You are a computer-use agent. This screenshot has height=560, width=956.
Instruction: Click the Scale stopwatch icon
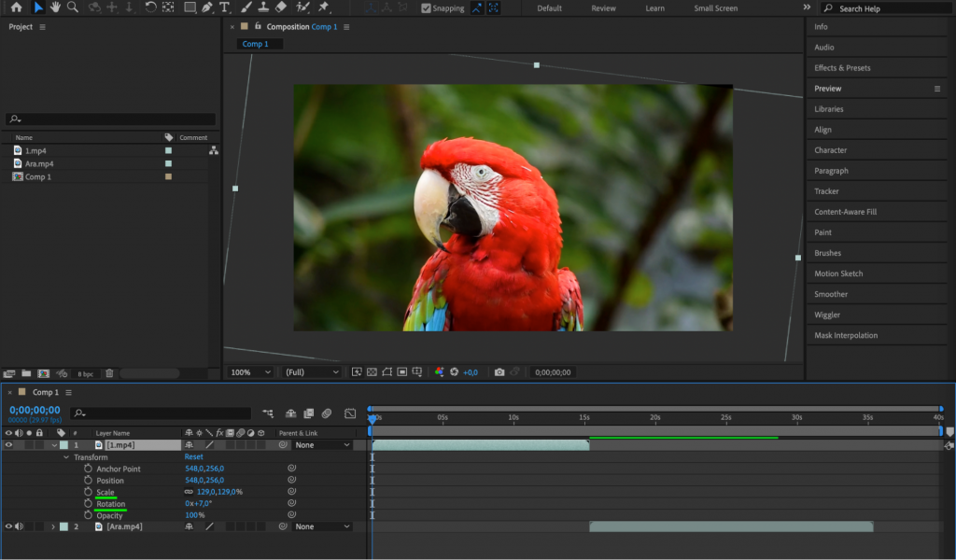coord(89,492)
